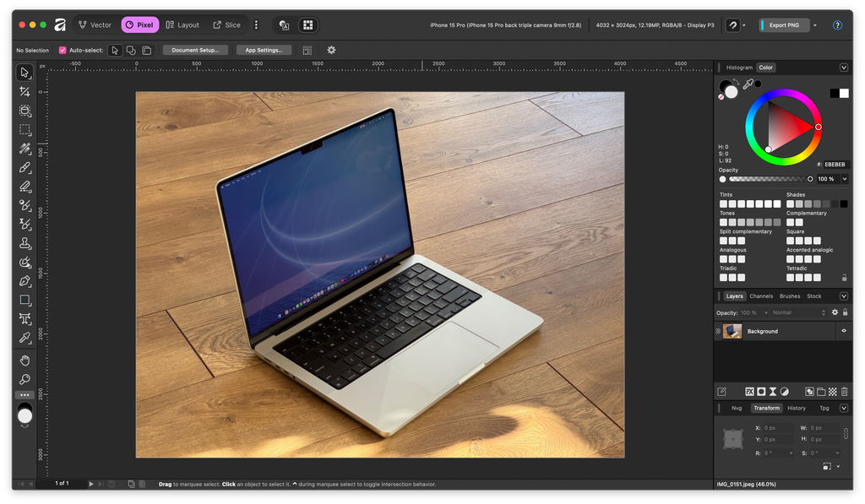Collapse the Color panel with its chevron
The image size is (865, 504).
pos(843,68)
